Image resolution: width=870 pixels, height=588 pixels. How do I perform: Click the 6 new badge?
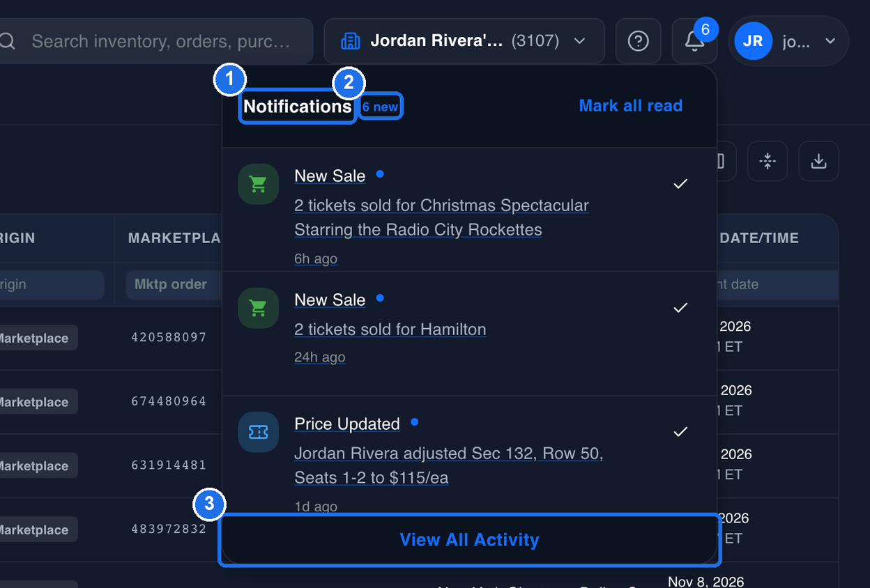(380, 107)
